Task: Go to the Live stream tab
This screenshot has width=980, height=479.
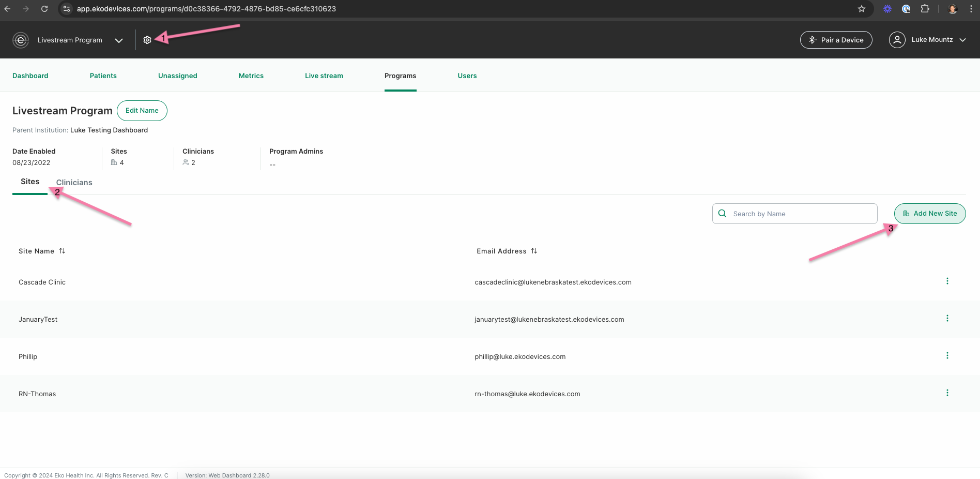Action: click(324, 76)
